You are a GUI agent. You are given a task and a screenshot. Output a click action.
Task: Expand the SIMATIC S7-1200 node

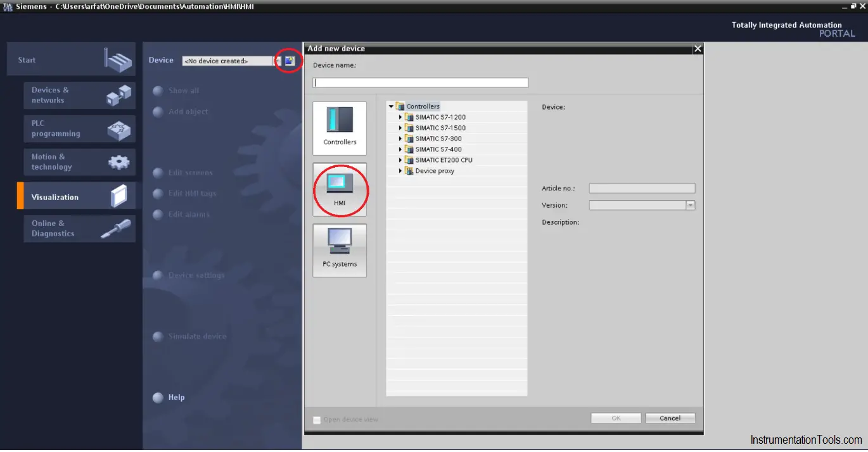(400, 117)
